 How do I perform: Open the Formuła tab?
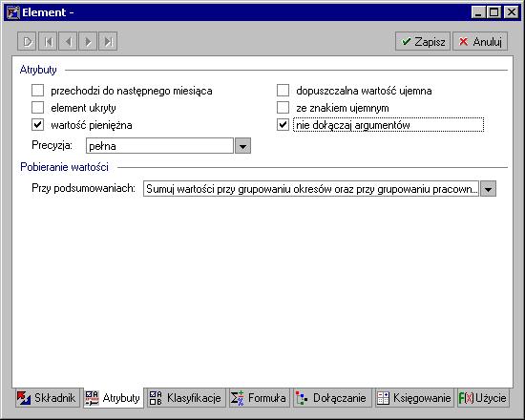(259, 398)
